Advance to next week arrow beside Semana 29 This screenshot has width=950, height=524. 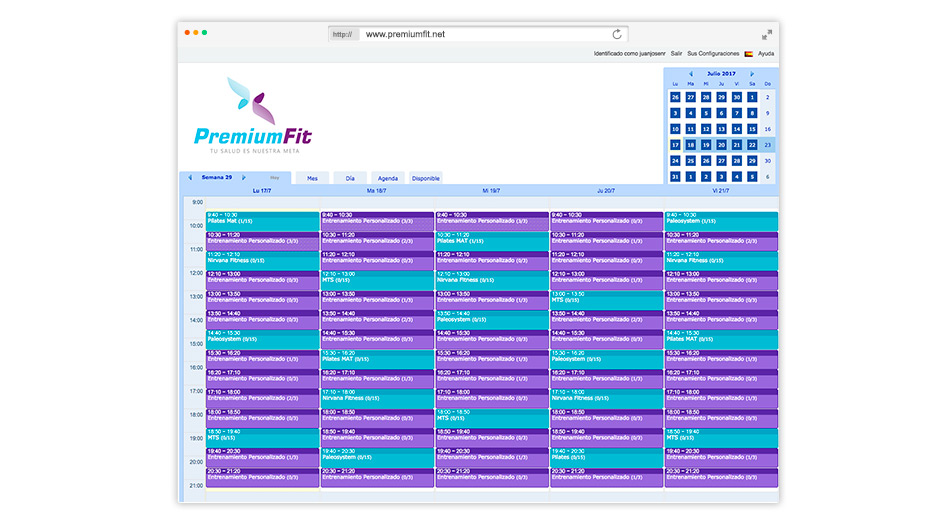click(243, 178)
